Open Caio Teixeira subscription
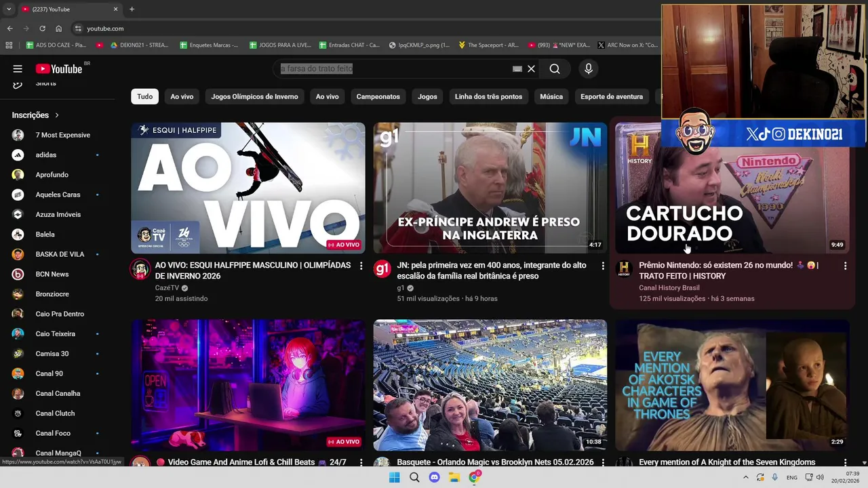The image size is (868, 488). pyautogui.click(x=58, y=334)
